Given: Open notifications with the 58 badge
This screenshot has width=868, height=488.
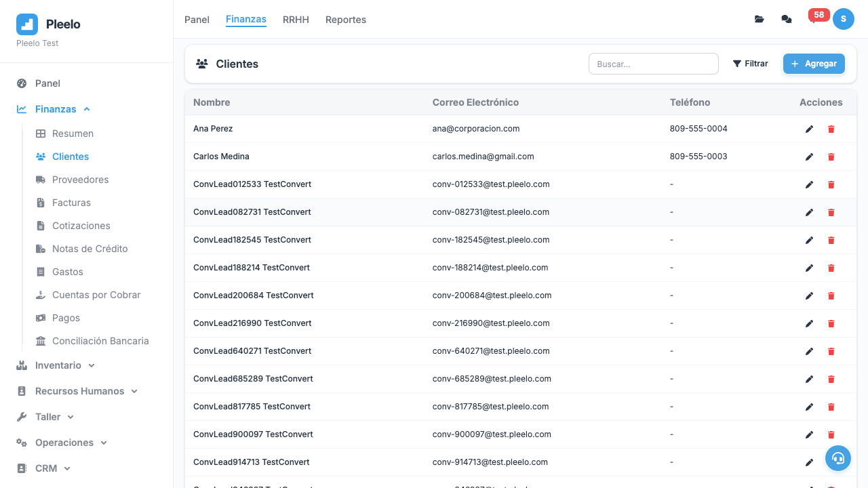Looking at the screenshot, I should pos(814,18).
